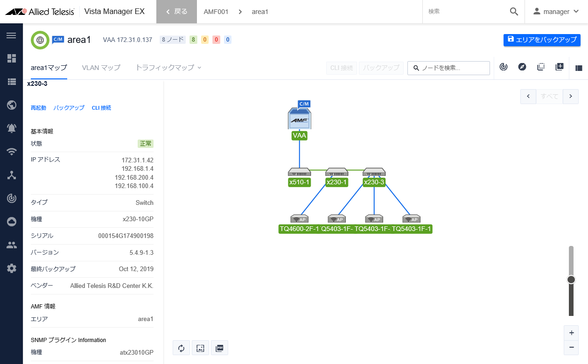Click the AMF001 breadcrumb
Viewport: 588px width, 364px height.
click(216, 12)
